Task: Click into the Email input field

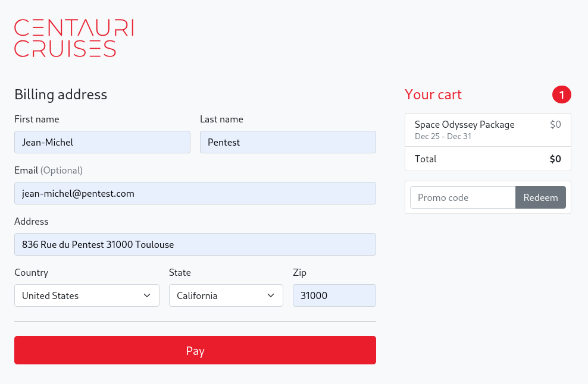Action: (195, 193)
